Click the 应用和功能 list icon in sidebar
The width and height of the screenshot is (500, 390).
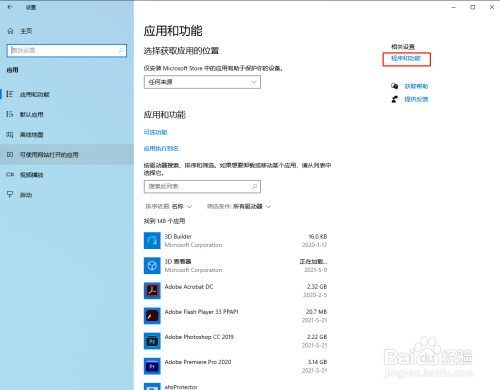10,94
